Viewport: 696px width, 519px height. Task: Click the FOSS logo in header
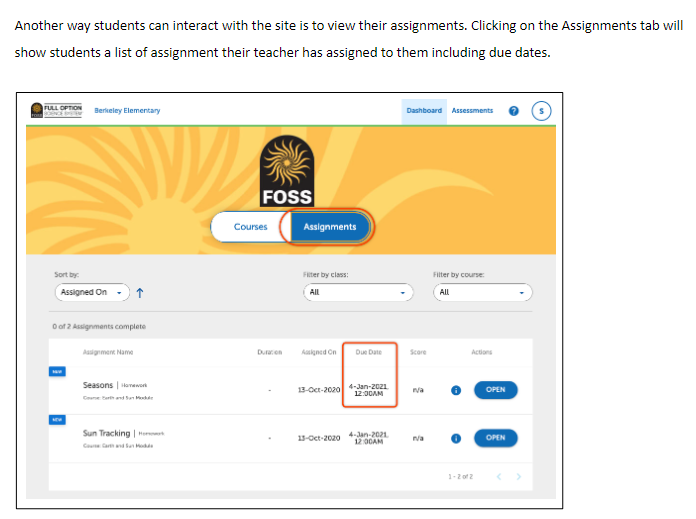56,110
